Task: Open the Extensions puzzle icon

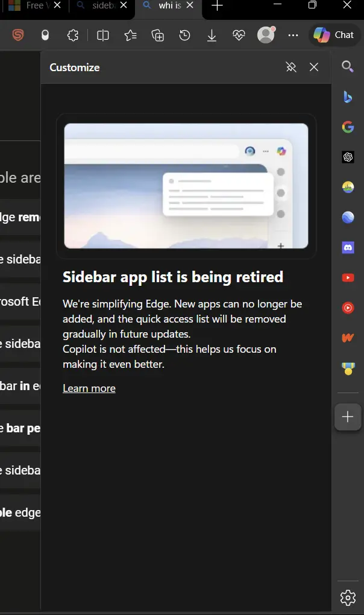Action: pyautogui.click(x=72, y=36)
